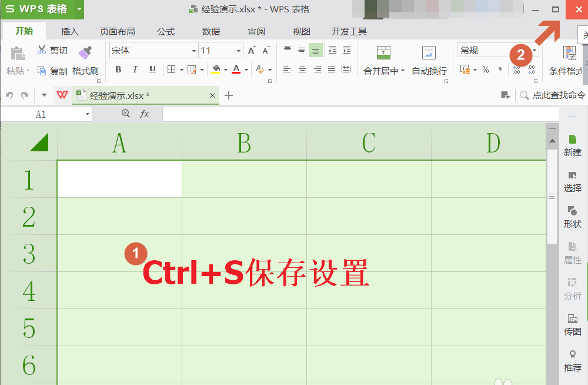Click the 传图 button in right sidebar
This screenshot has height=385, width=588.
point(572,324)
